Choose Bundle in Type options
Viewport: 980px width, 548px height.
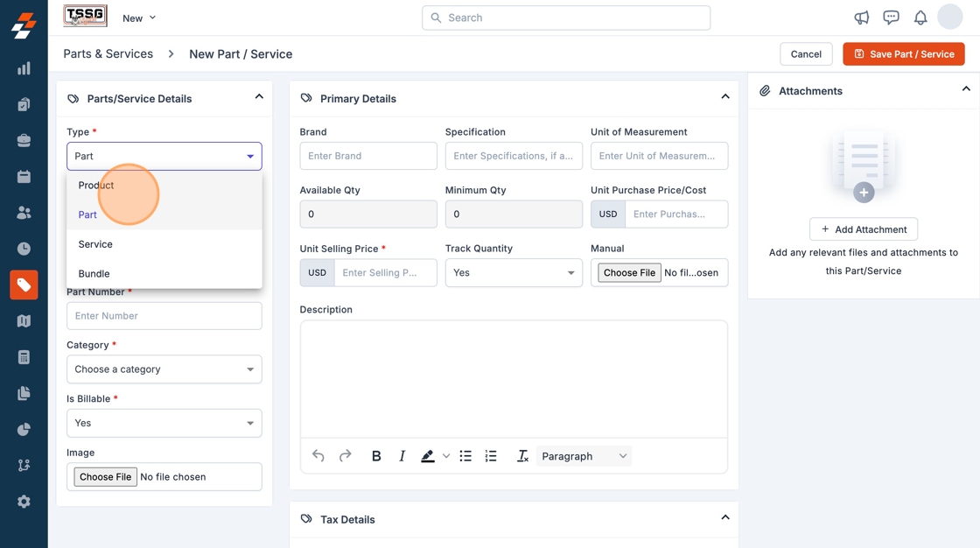pos(94,274)
